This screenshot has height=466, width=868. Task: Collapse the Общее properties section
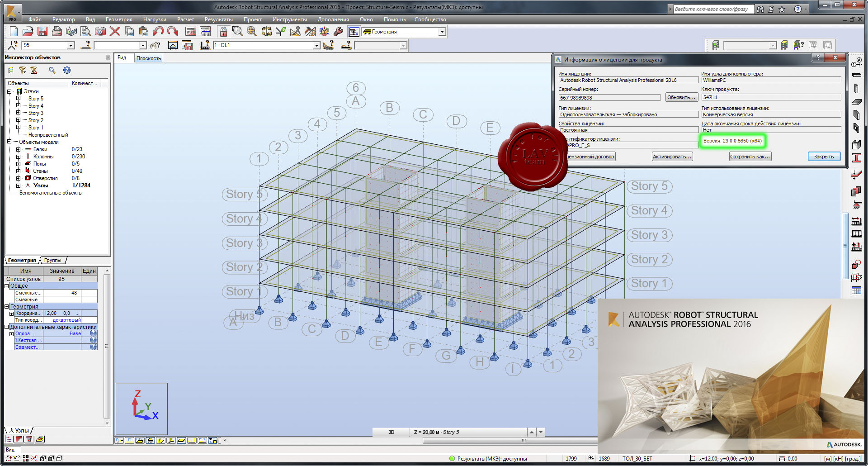[x=7, y=286]
